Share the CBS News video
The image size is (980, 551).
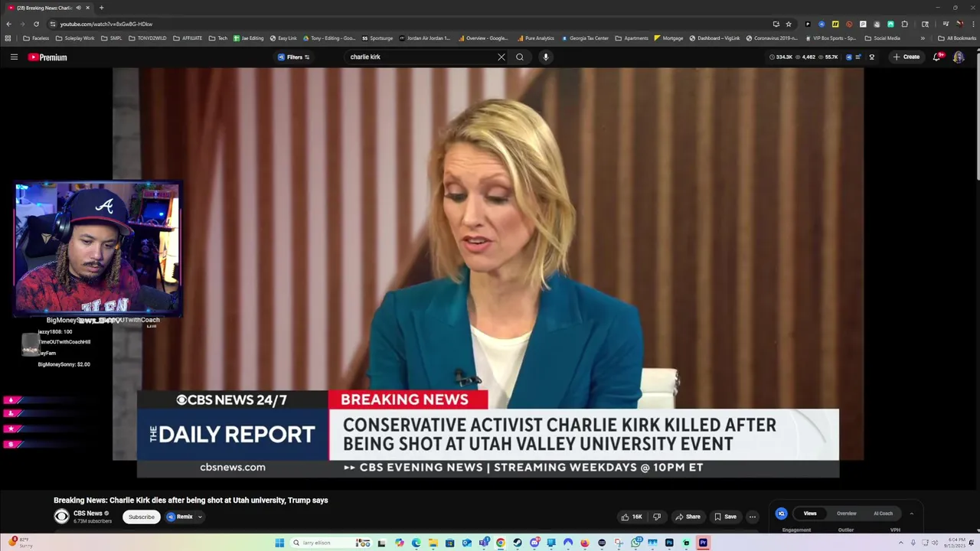pos(688,517)
